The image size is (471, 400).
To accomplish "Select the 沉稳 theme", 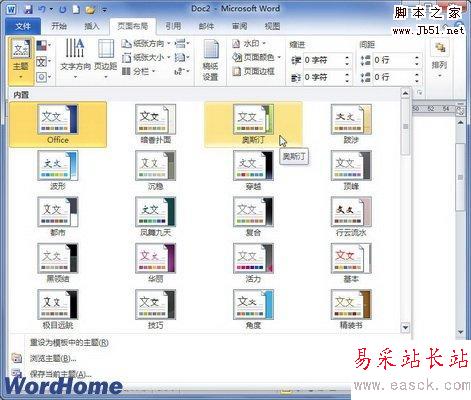I will [155, 170].
